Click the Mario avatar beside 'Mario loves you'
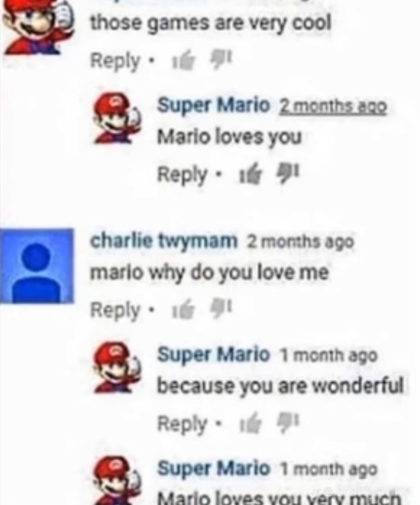The width and height of the screenshot is (420, 505). 117,118
